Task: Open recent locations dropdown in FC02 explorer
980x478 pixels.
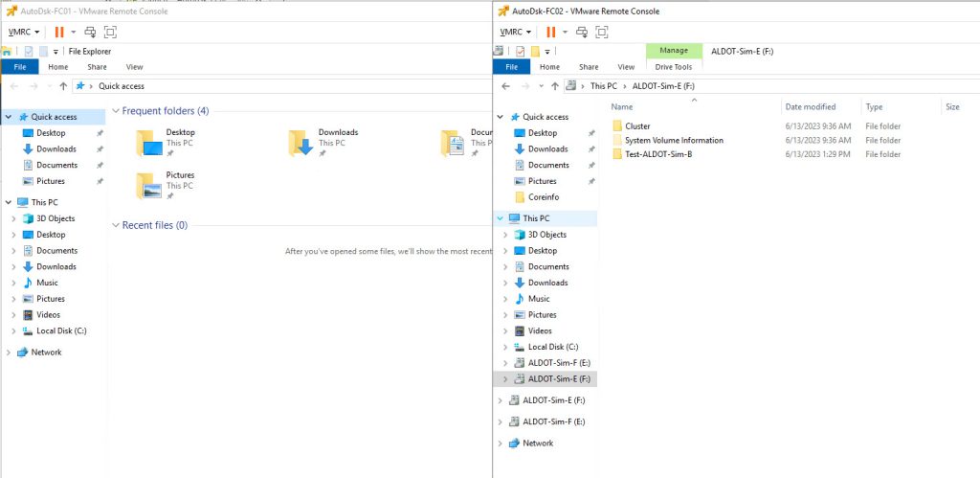Action: (x=540, y=86)
